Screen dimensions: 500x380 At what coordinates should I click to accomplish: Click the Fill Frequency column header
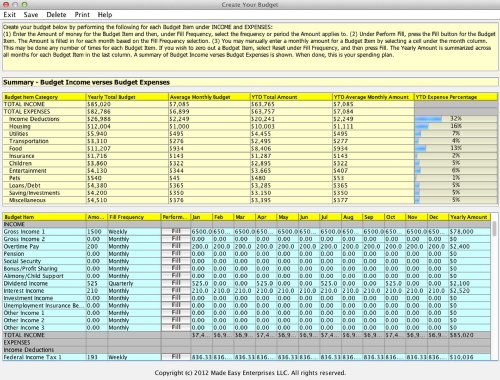(x=134, y=217)
